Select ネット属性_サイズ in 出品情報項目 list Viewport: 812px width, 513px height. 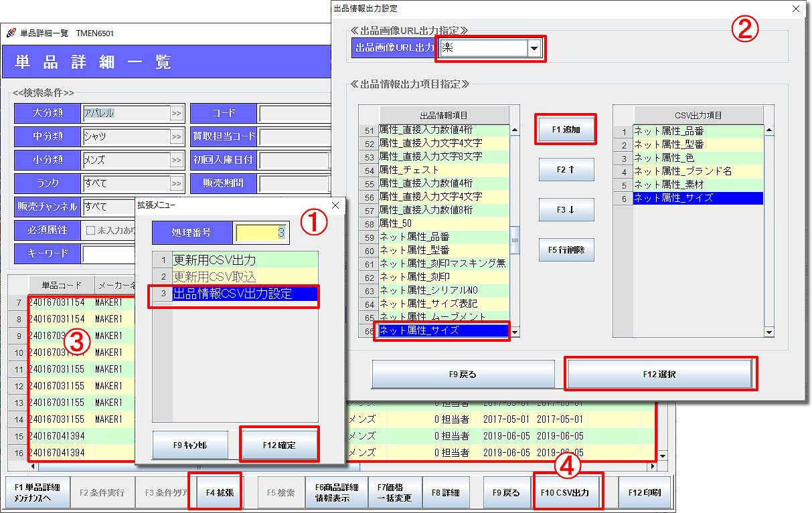pyautogui.click(x=440, y=330)
